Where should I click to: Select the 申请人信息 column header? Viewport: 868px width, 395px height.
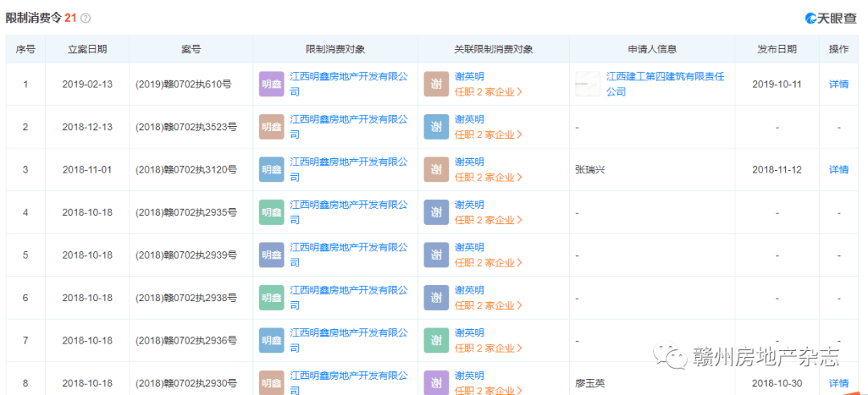tap(652, 49)
